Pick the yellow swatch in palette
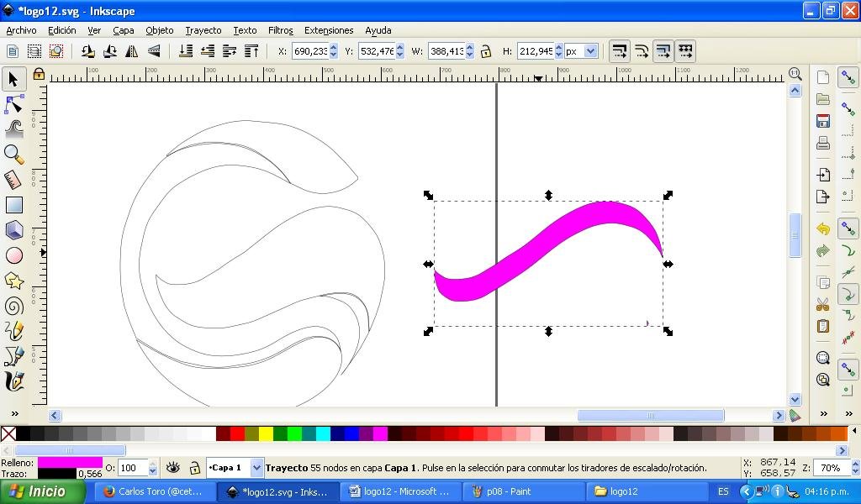861x504 pixels. coord(266,433)
